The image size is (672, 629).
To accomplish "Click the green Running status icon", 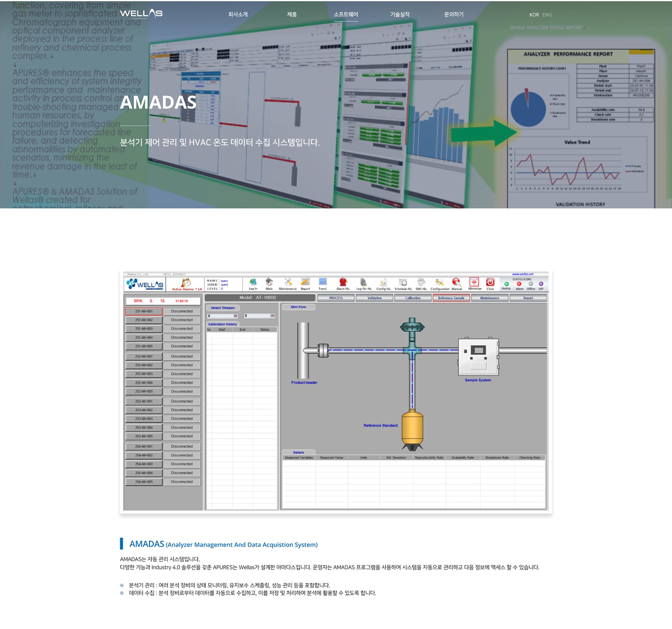I will [506, 284].
